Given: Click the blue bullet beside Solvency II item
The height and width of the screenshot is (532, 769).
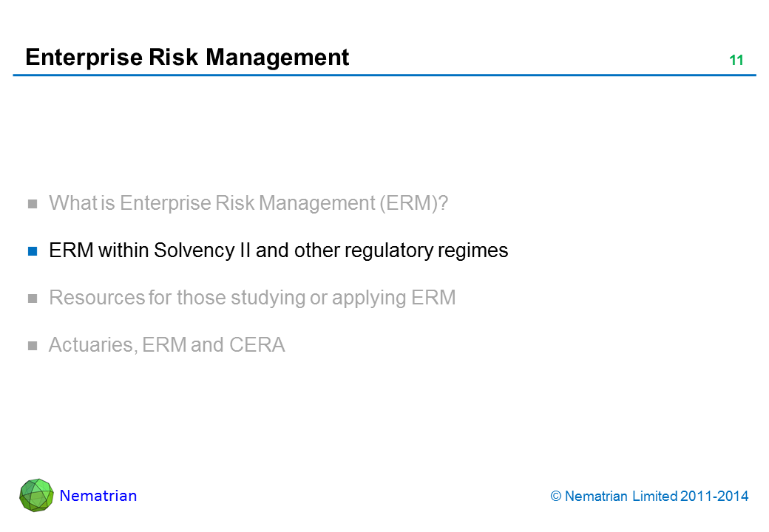Looking at the screenshot, I should (x=33, y=251).
